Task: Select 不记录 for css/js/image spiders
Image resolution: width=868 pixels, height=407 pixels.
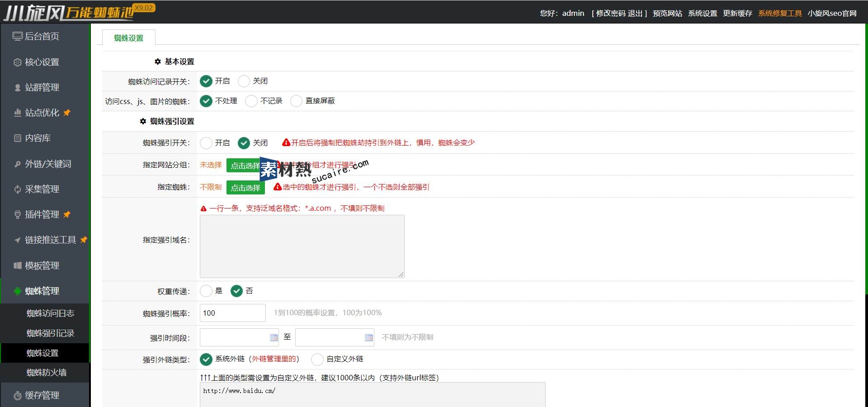Action: 251,101
